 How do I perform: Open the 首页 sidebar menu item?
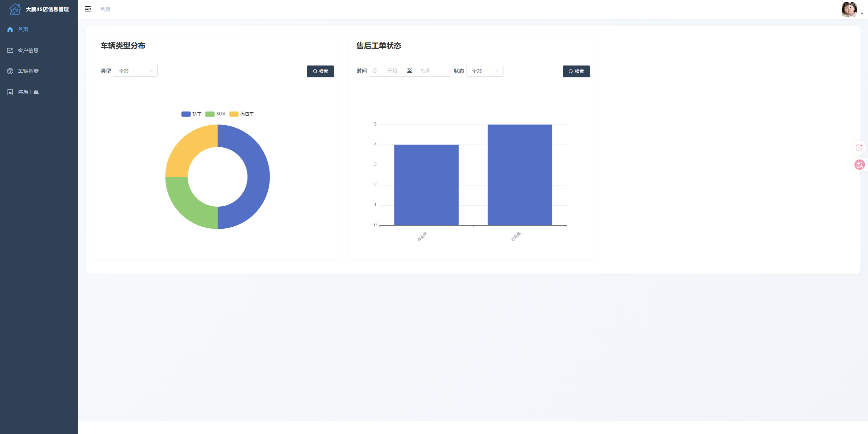coord(39,29)
